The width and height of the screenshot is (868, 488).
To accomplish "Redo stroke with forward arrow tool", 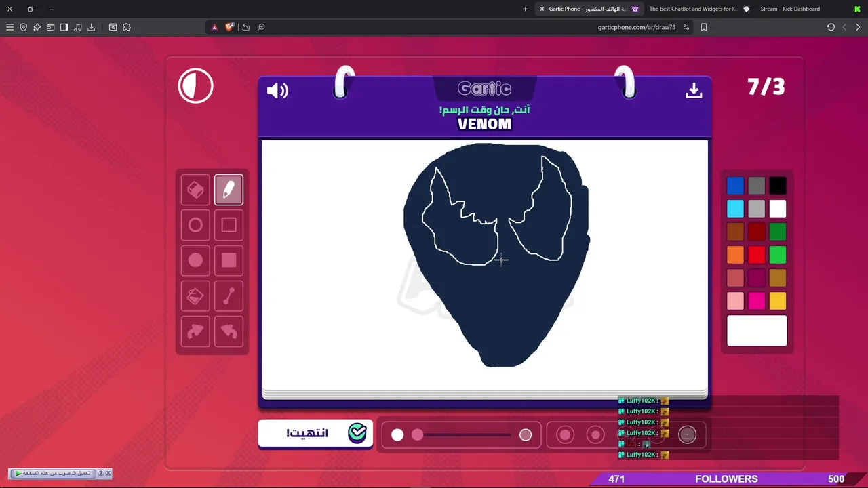I will [x=195, y=331].
